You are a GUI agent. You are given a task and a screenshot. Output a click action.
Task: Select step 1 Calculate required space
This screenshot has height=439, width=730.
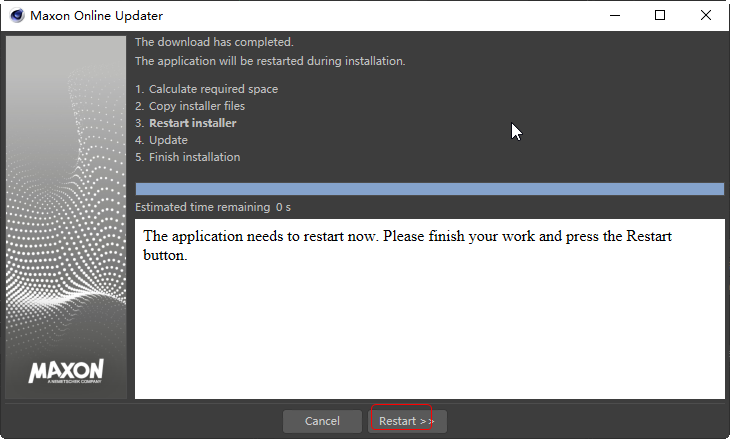click(206, 89)
